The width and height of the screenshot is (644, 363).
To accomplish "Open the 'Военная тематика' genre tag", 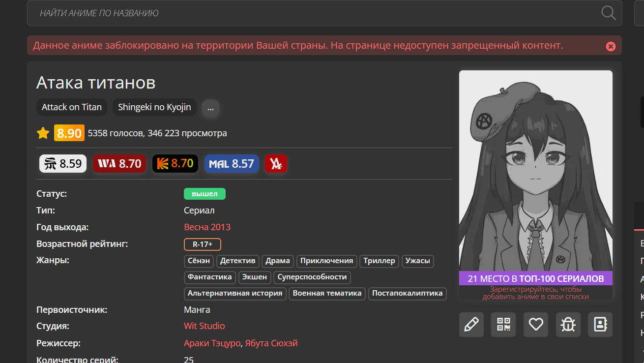I will pyautogui.click(x=327, y=294).
